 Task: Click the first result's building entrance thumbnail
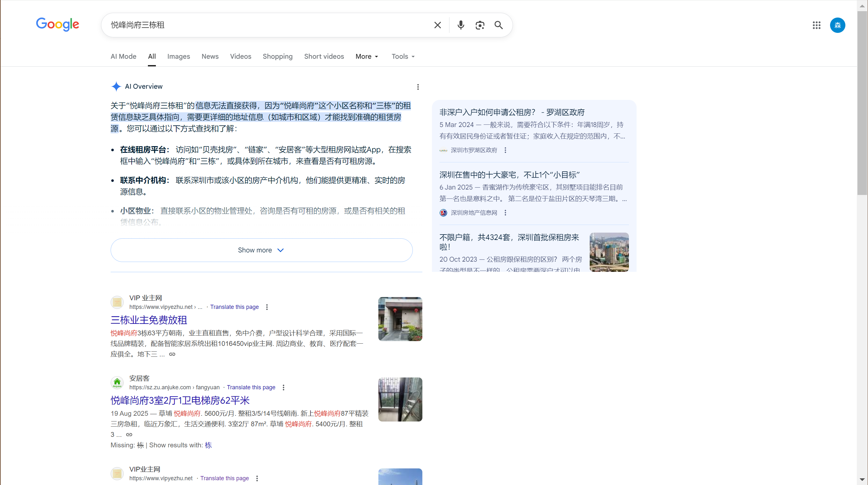(x=400, y=319)
